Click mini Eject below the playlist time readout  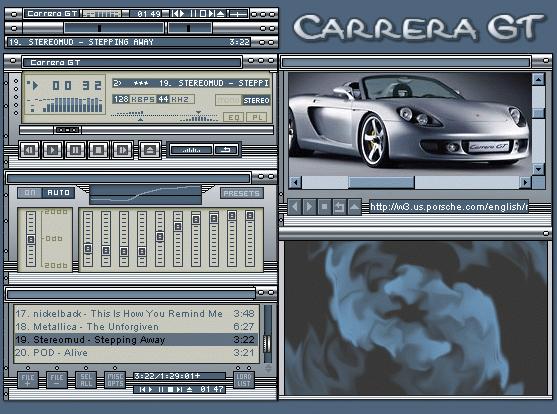tap(190, 389)
